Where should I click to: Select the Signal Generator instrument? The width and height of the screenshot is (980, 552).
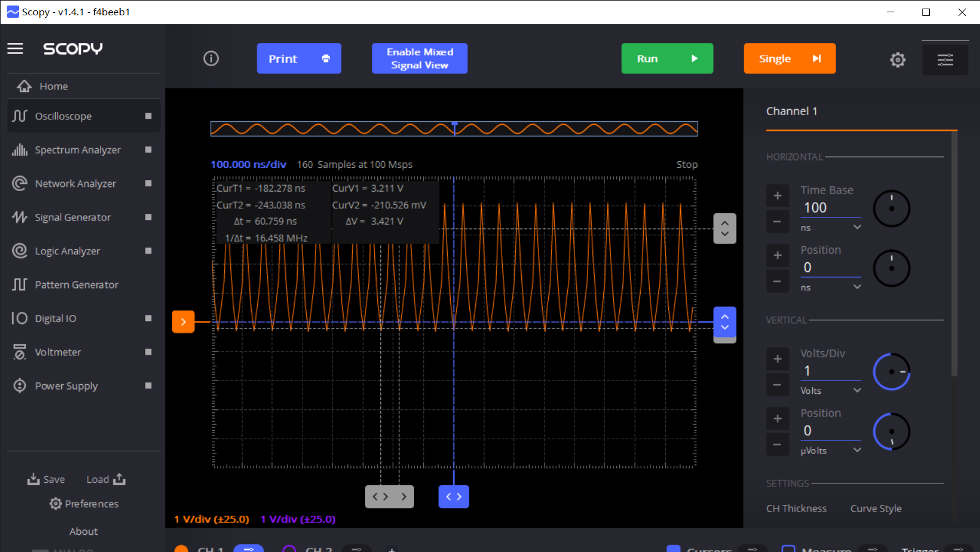(72, 217)
